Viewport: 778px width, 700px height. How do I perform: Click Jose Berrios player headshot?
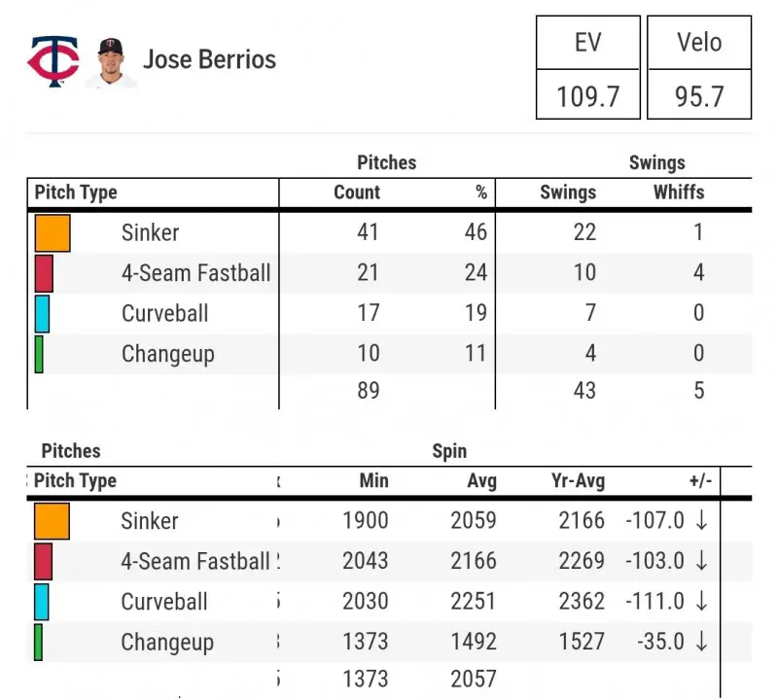click(x=111, y=60)
